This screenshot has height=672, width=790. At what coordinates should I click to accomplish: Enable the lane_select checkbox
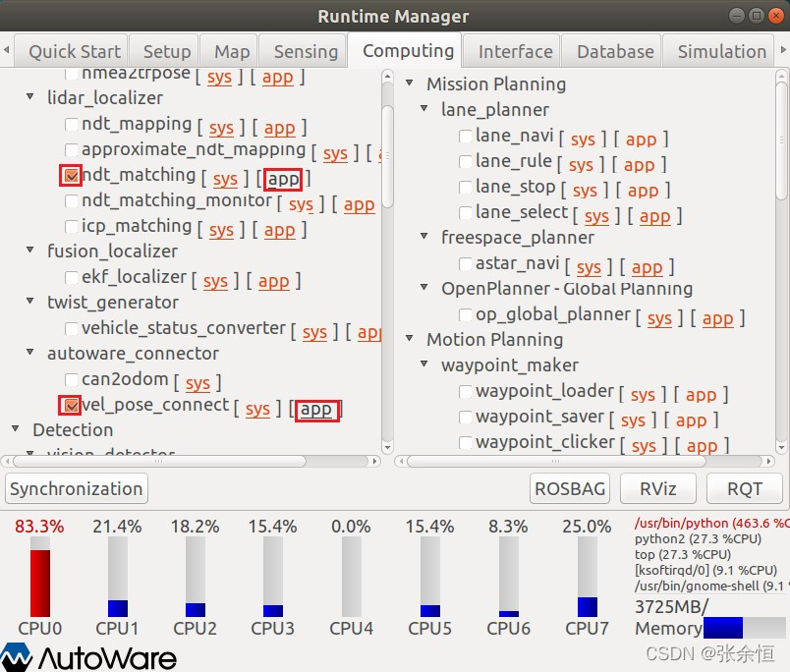point(465,212)
